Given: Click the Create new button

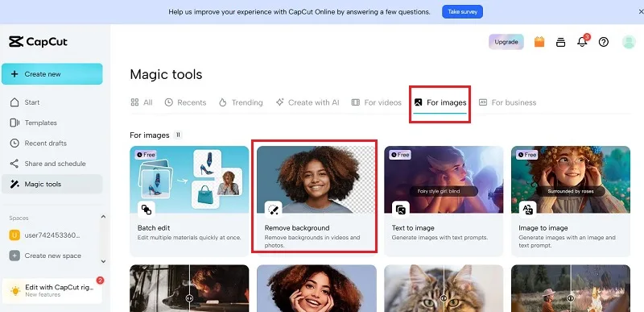Looking at the screenshot, I should click(x=52, y=74).
